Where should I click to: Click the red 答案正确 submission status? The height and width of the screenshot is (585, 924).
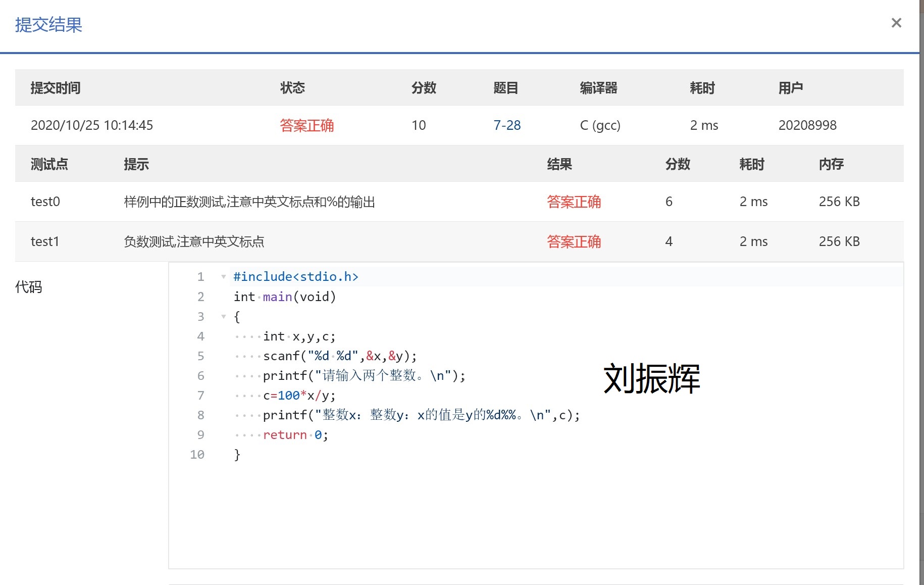pos(307,125)
